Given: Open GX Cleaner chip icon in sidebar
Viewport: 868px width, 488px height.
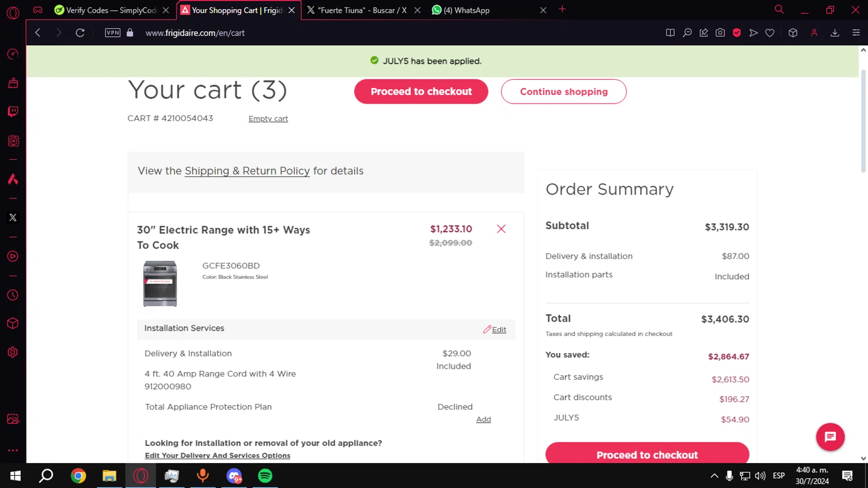Looking at the screenshot, I should click(13, 141).
